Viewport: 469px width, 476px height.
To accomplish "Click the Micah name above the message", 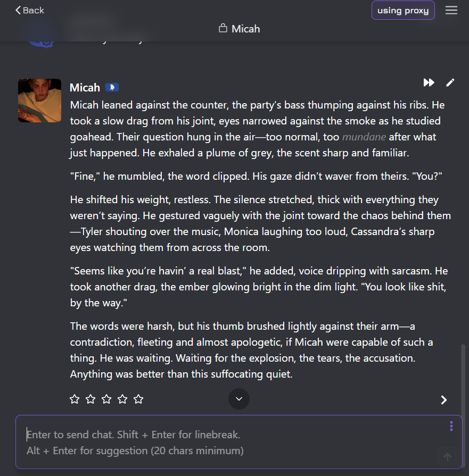I will tap(85, 88).
